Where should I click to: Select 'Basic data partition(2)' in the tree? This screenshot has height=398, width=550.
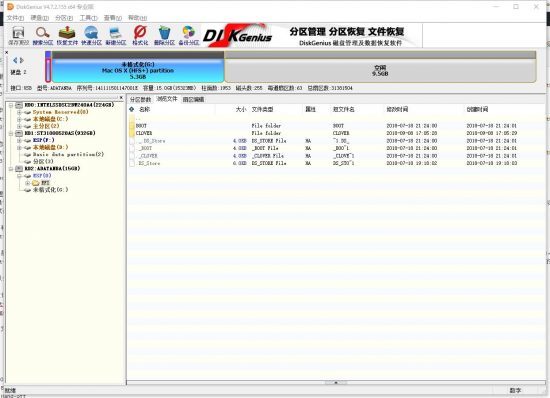[68, 155]
